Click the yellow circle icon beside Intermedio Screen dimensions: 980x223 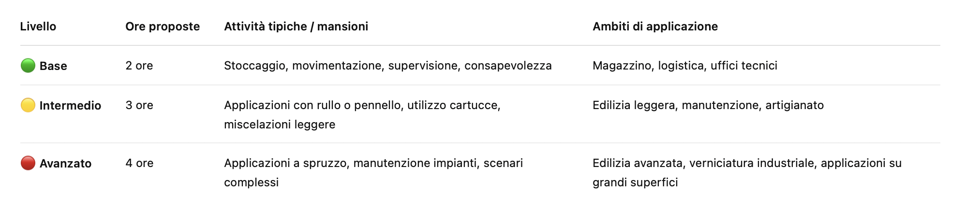28,105
